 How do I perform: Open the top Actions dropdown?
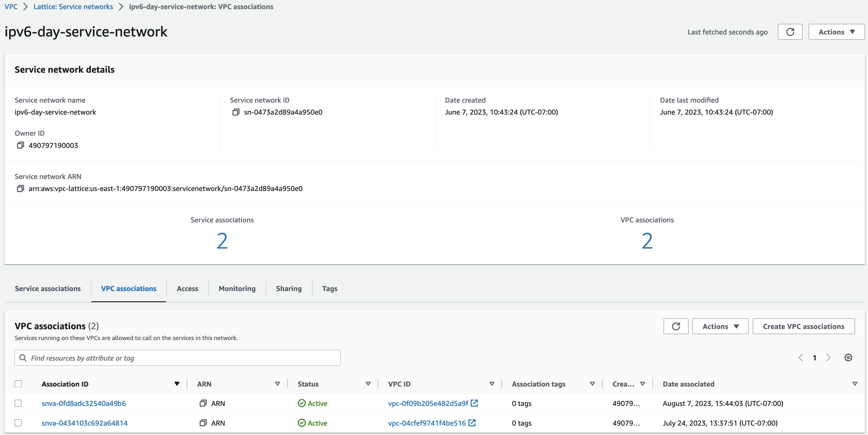(x=836, y=32)
